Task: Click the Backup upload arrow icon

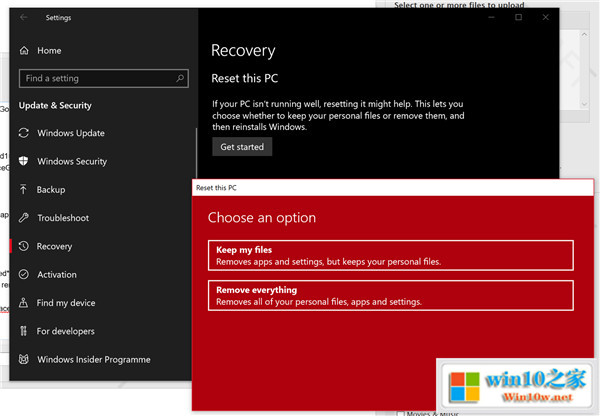Action: click(23, 189)
